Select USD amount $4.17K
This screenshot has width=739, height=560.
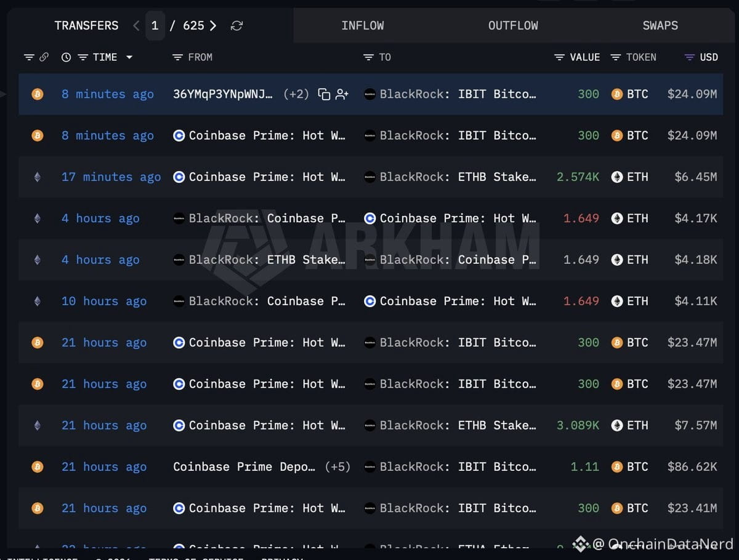[695, 218]
